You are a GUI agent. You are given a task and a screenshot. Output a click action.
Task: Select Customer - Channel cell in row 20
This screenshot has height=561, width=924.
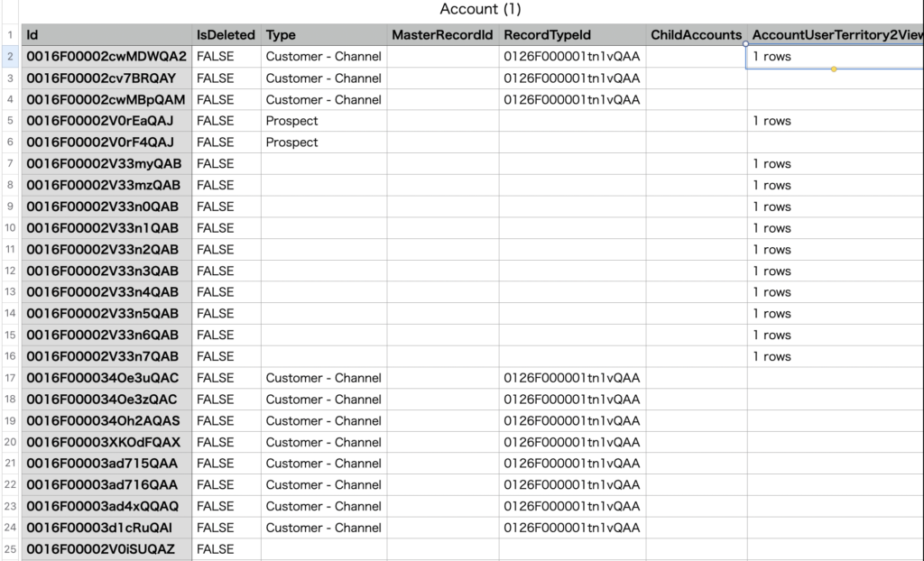point(323,442)
